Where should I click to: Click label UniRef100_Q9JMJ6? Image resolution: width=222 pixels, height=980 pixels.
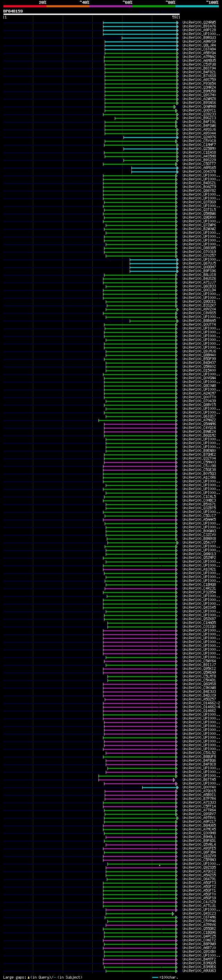(199, 351)
